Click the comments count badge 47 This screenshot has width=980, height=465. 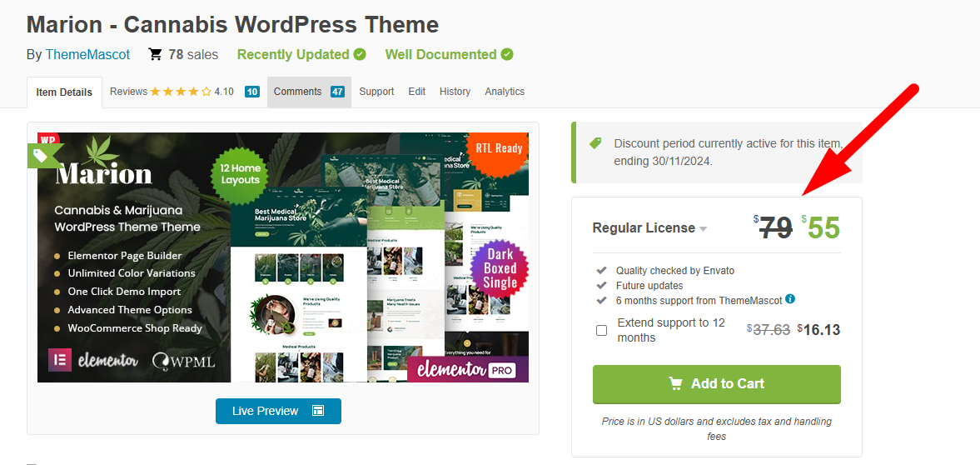[337, 92]
